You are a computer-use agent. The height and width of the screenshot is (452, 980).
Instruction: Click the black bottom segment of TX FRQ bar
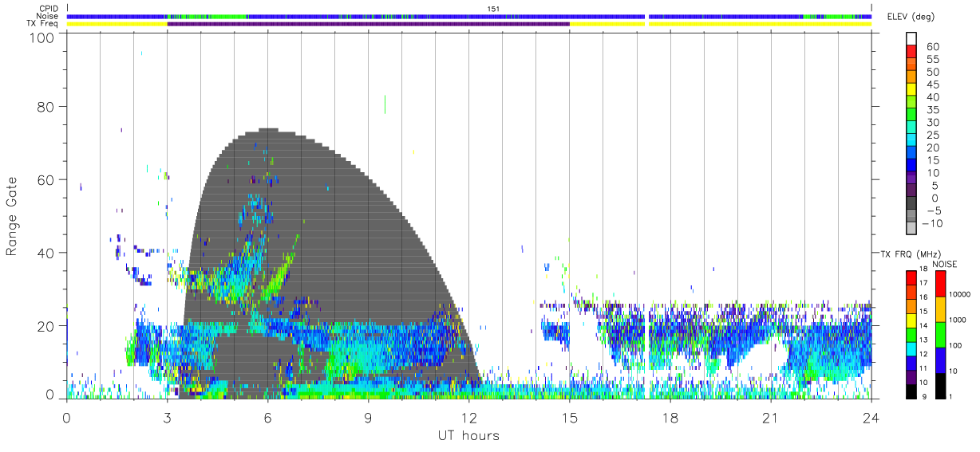pos(911,390)
